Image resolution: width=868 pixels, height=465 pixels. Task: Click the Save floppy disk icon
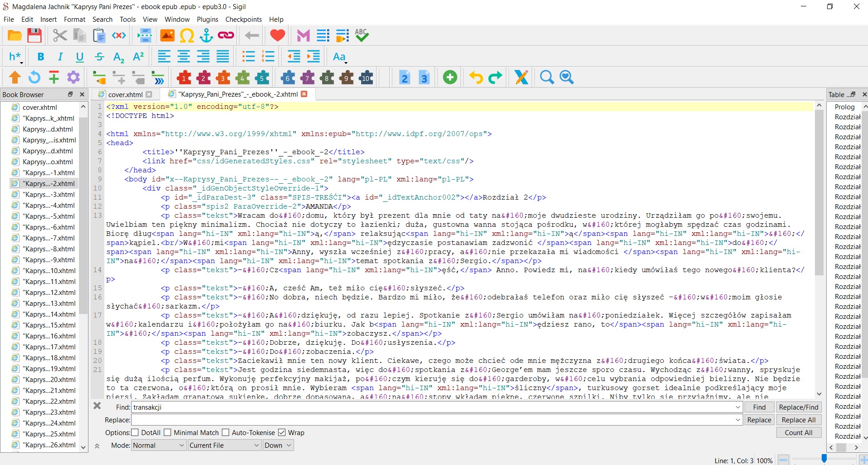point(34,35)
